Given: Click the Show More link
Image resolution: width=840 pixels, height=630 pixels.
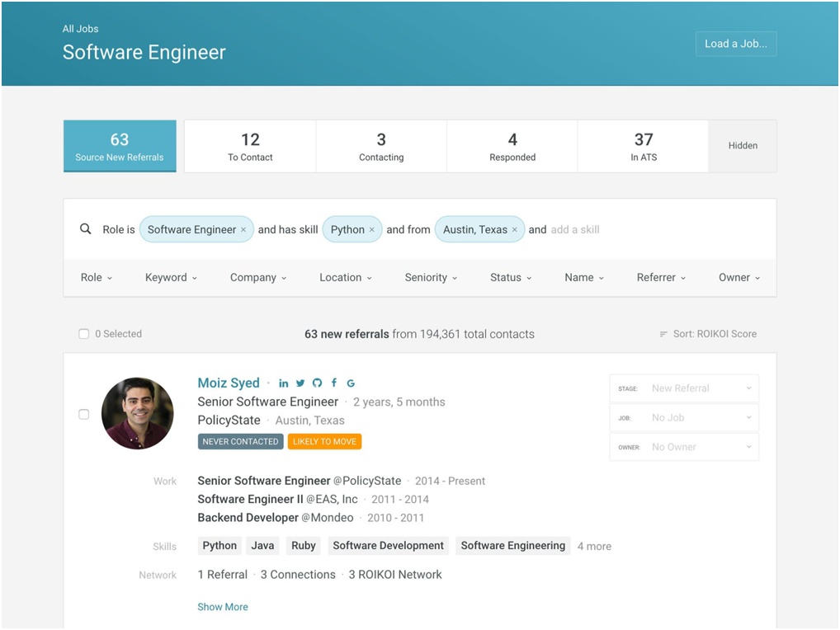Looking at the screenshot, I should click(x=223, y=607).
